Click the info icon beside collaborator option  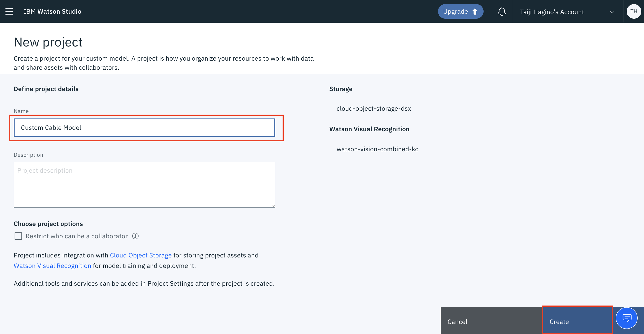(135, 236)
